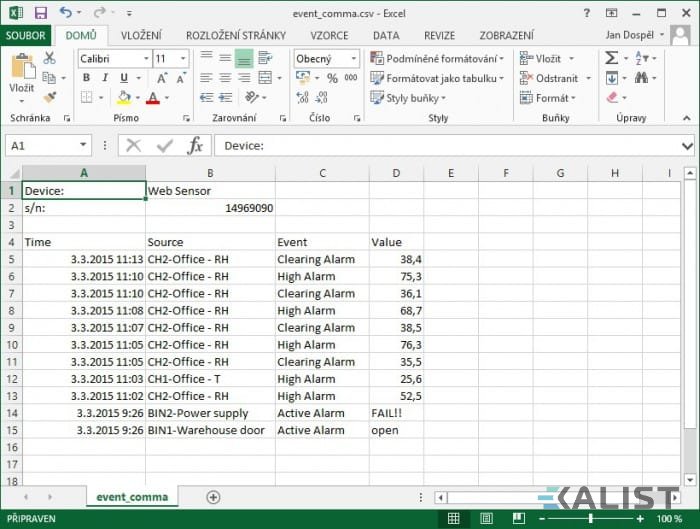
Task: Expand the formula bar chevron
Action: click(687, 146)
